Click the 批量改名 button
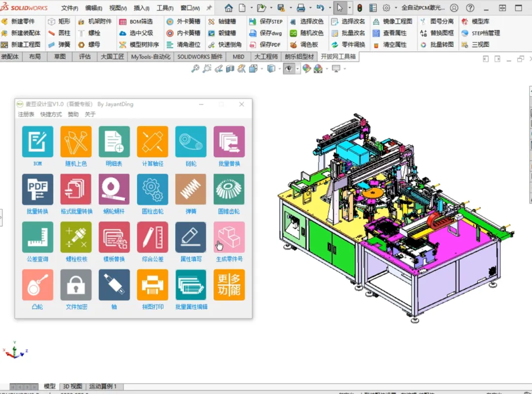Viewport: 532px width, 394px height. pyautogui.click(x=348, y=33)
